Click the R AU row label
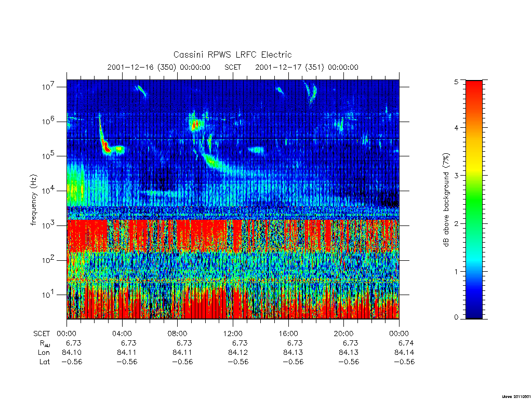This screenshot has width=532, height=399. click(44, 343)
